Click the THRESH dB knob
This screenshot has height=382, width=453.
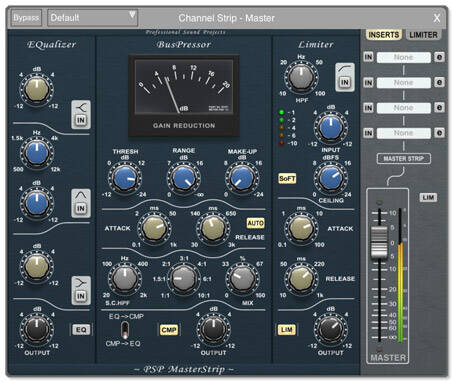click(x=125, y=179)
